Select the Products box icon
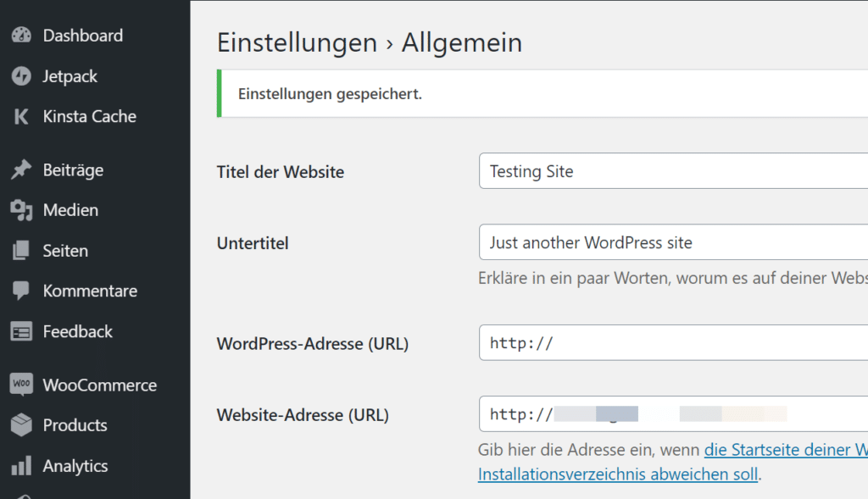This screenshot has height=499, width=868. click(20, 424)
